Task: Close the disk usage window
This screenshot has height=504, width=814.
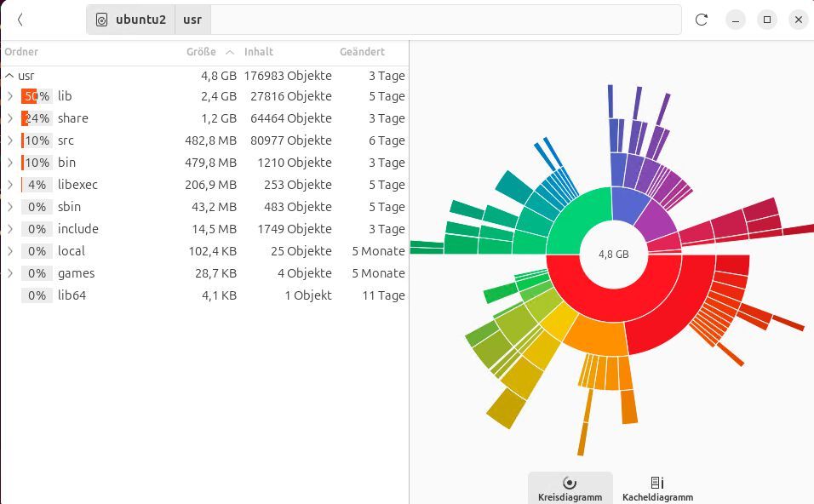Action: (x=799, y=20)
